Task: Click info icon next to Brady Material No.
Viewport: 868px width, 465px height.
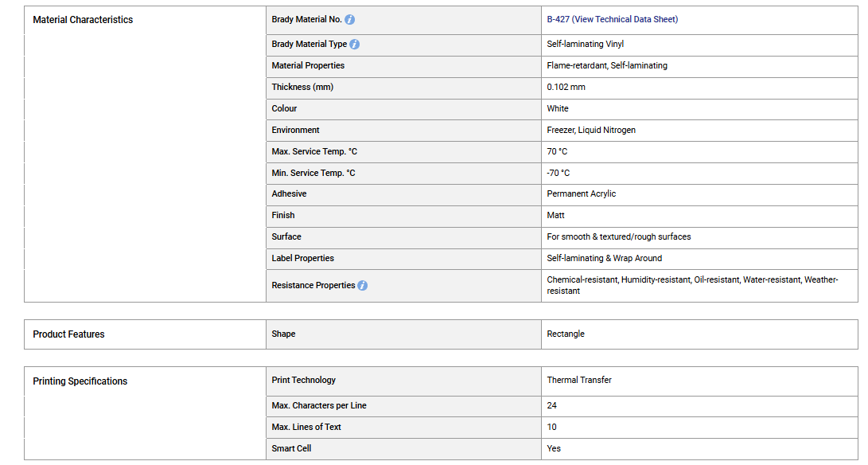Action: pos(350,19)
